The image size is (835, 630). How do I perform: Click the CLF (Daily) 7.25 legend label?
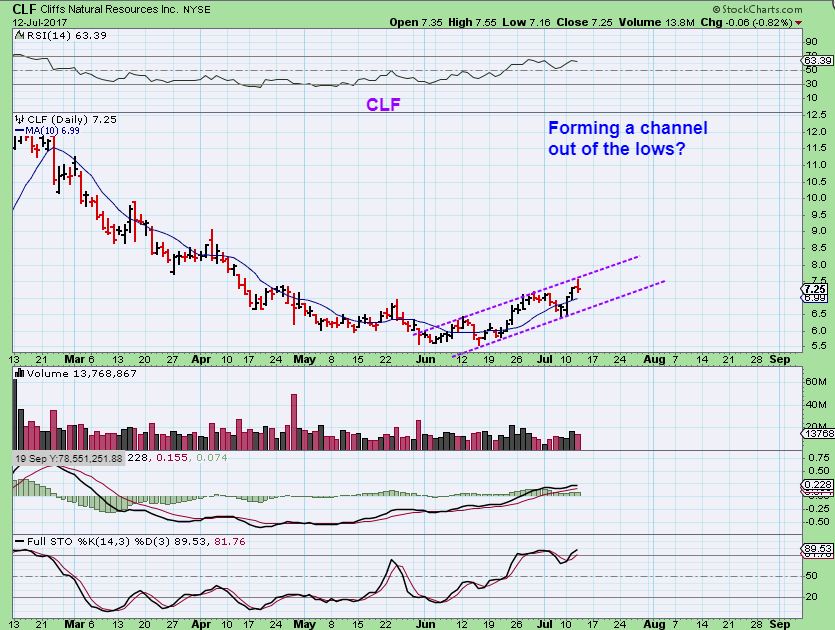pos(71,119)
